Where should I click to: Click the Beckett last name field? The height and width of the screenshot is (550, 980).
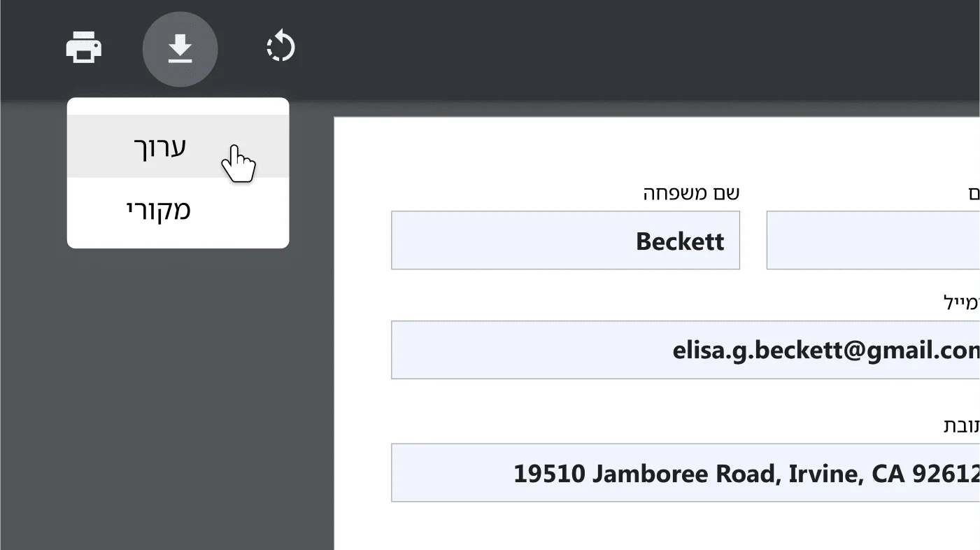(565, 240)
